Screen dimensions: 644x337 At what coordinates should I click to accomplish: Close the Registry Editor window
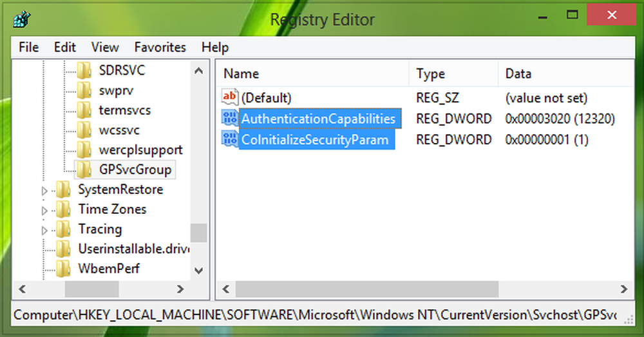click(612, 15)
